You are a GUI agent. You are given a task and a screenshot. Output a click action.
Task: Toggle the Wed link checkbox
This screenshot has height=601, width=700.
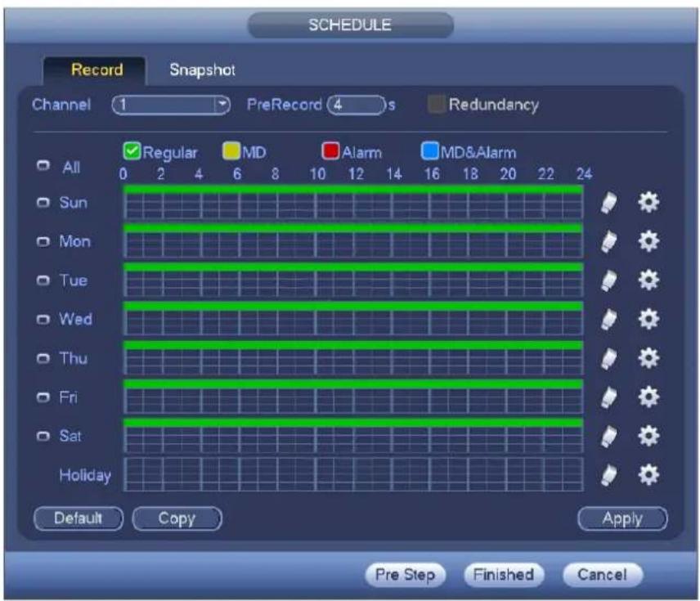(x=43, y=319)
